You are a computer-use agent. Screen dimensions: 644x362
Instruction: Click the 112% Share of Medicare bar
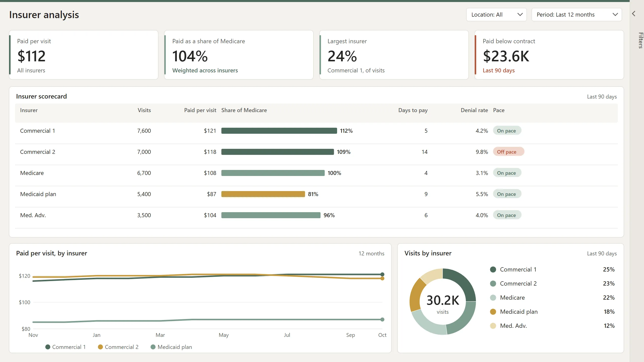[x=279, y=131]
